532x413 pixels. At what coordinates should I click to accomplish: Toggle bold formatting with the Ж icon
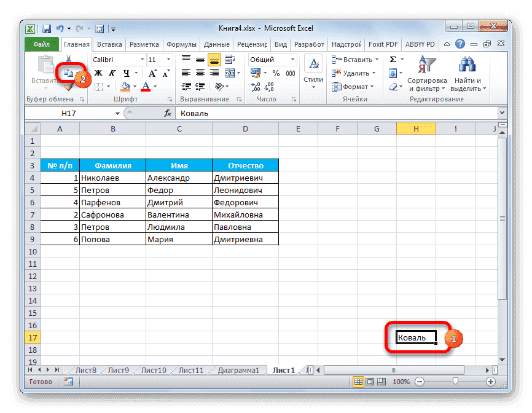[97, 73]
